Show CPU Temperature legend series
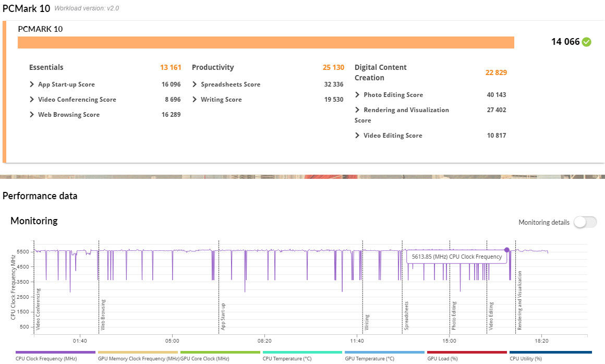605x364 pixels. [302, 353]
